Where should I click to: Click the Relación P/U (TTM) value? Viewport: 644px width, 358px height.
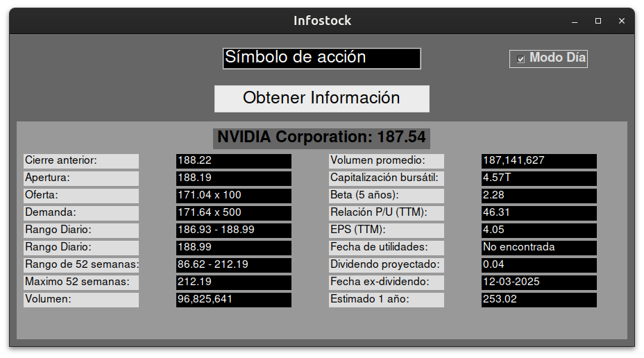(x=539, y=213)
